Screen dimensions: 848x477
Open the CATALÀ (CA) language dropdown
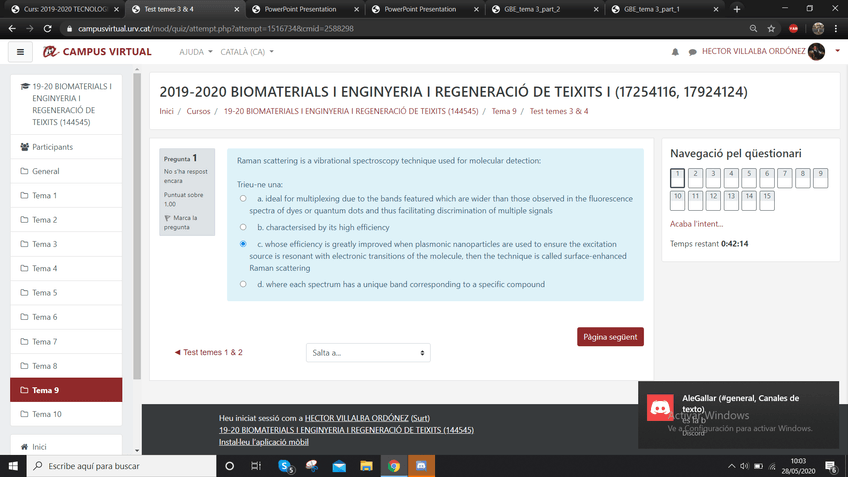pyautogui.click(x=247, y=52)
